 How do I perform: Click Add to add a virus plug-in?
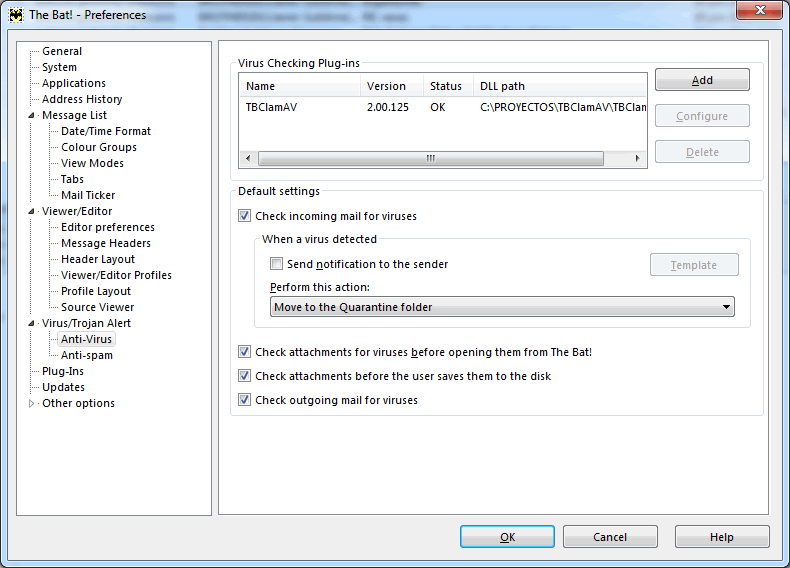702,80
